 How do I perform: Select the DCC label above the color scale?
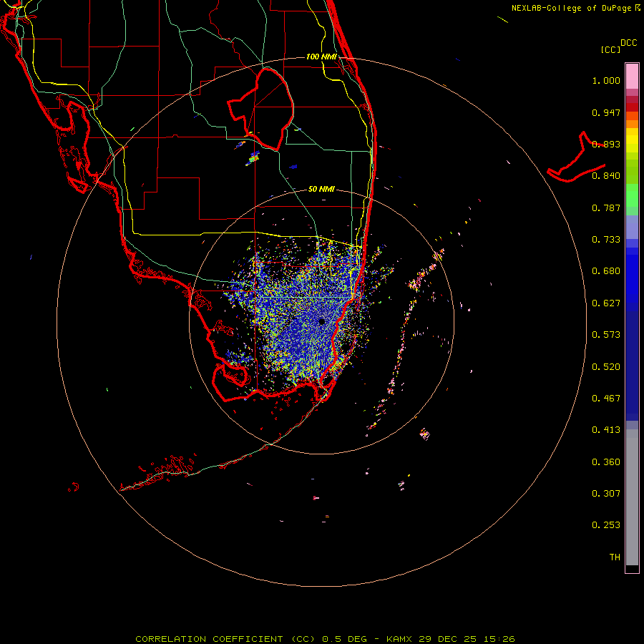[x=628, y=42]
